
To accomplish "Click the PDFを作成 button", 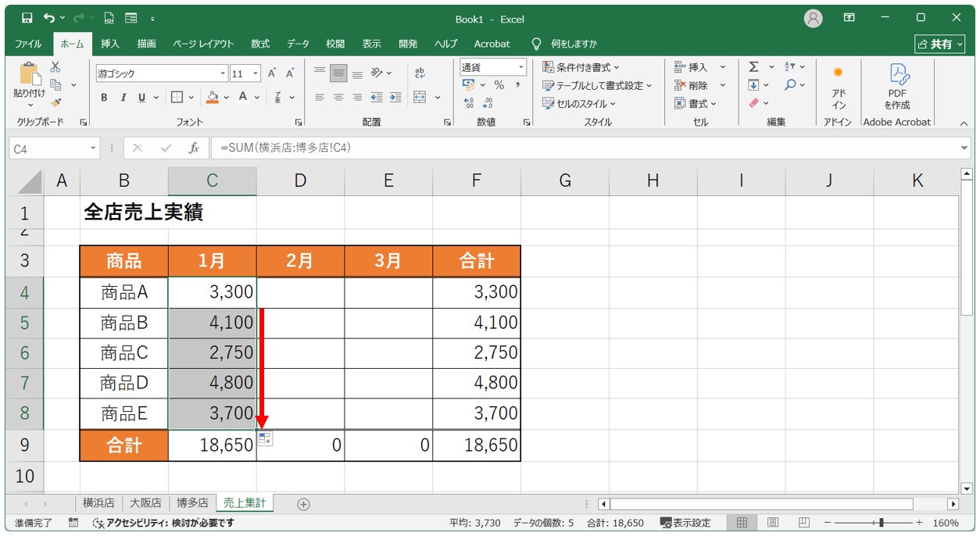I will (x=896, y=86).
